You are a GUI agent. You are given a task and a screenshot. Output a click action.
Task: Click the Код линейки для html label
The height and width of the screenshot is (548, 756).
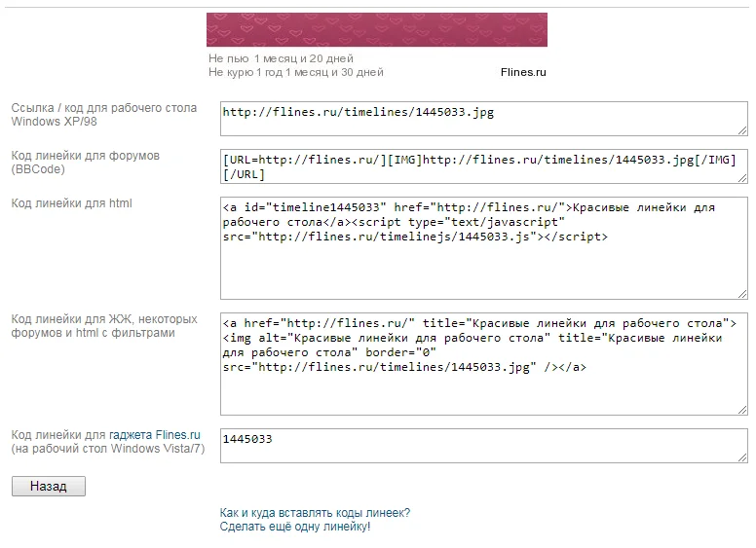point(71,203)
